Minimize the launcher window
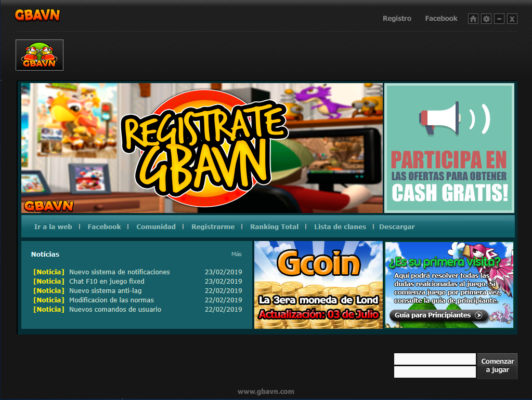Screen dimensions: 532x400 click(499, 19)
